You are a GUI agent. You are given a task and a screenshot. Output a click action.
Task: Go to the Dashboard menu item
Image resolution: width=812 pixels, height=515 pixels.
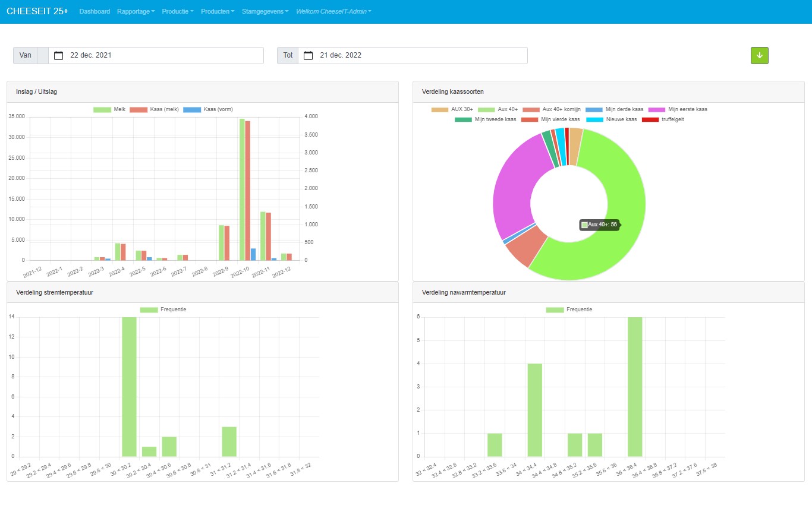(x=95, y=11)
